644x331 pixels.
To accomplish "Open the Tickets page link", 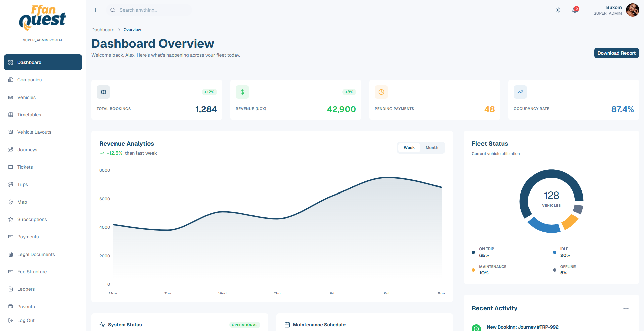I will tap(43, 167).
